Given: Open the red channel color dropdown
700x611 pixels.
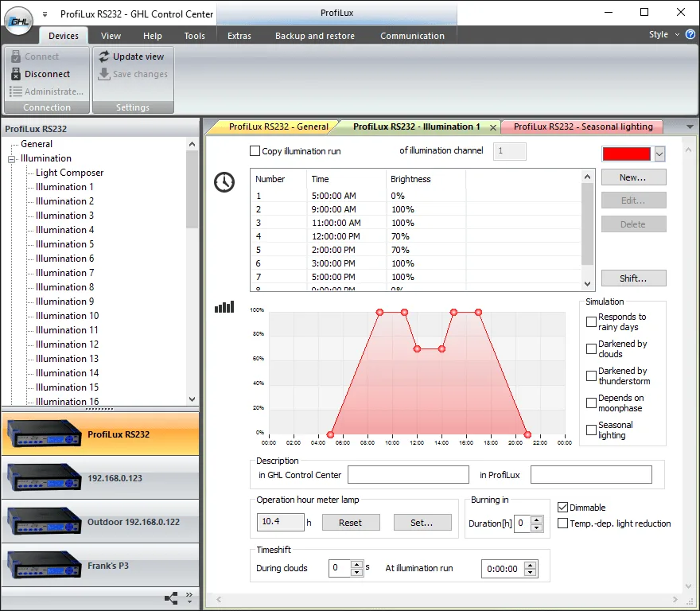Looking at the screenshot, I should pyautogui.click(x=659, y=154).
